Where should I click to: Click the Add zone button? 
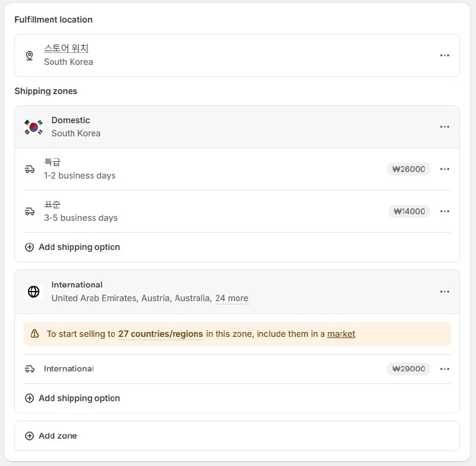click(51, 436)
